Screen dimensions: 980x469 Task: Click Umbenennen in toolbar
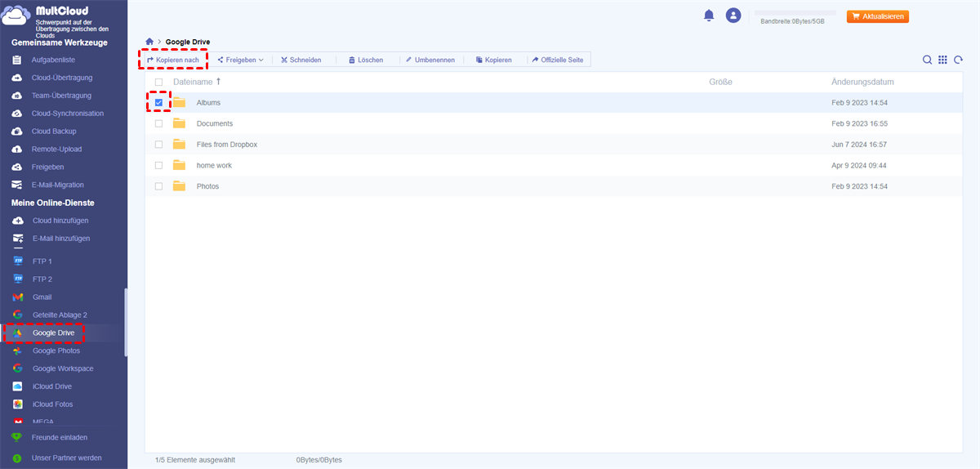coord(430,60)
